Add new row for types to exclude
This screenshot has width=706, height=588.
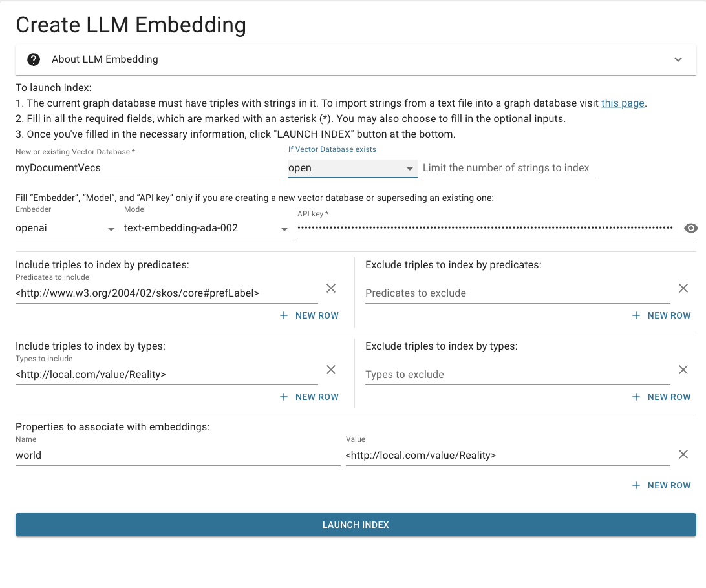661,397
